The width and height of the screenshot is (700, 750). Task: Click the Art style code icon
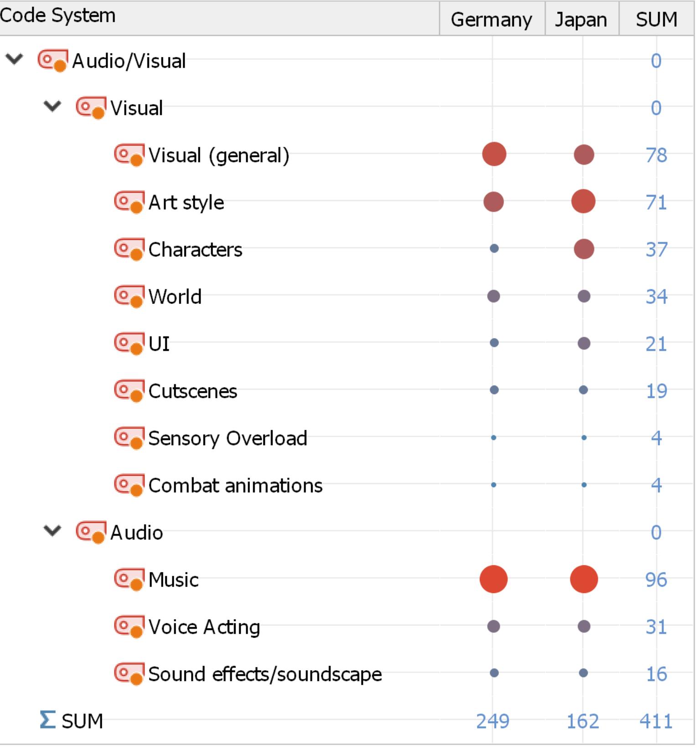[129, 202]
